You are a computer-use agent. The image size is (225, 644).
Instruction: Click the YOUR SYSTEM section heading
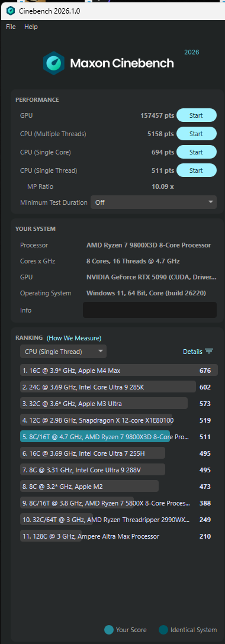coord(36,228)
